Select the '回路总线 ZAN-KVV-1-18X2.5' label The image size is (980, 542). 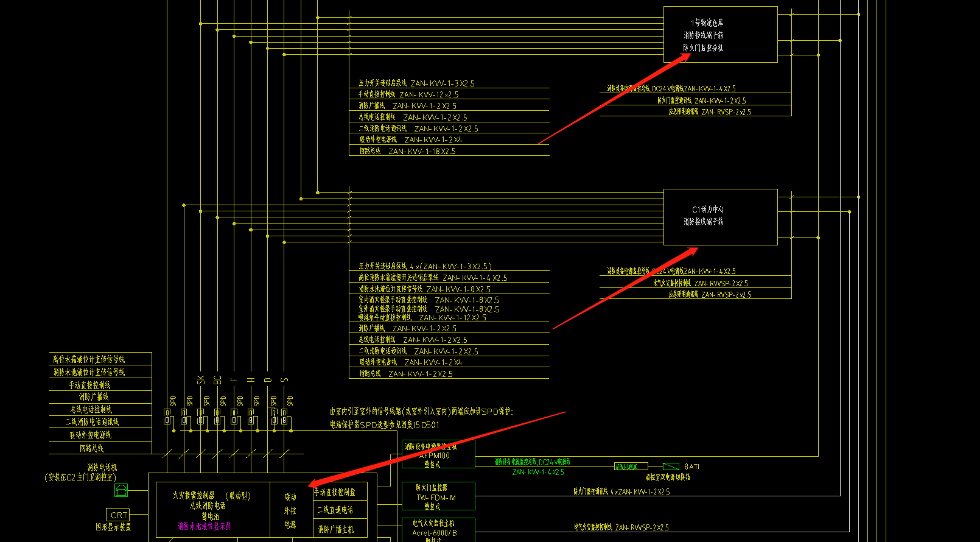click(407, 151)
